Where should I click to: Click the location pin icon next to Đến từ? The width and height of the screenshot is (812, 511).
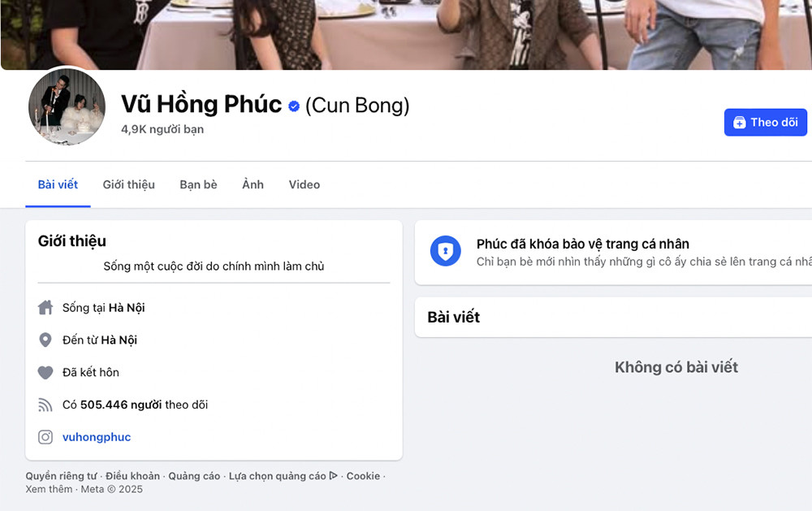pos(45,340)
